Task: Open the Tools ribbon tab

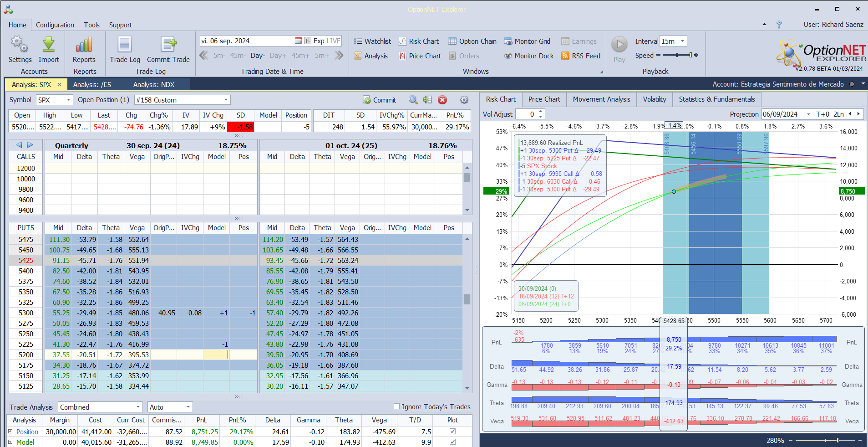Action: [x=91, y=25]
